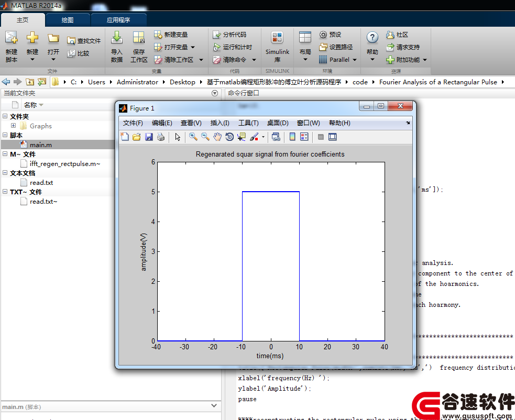
Task: Click the Community icon (社区)
Action: click(x=390, y=35)
